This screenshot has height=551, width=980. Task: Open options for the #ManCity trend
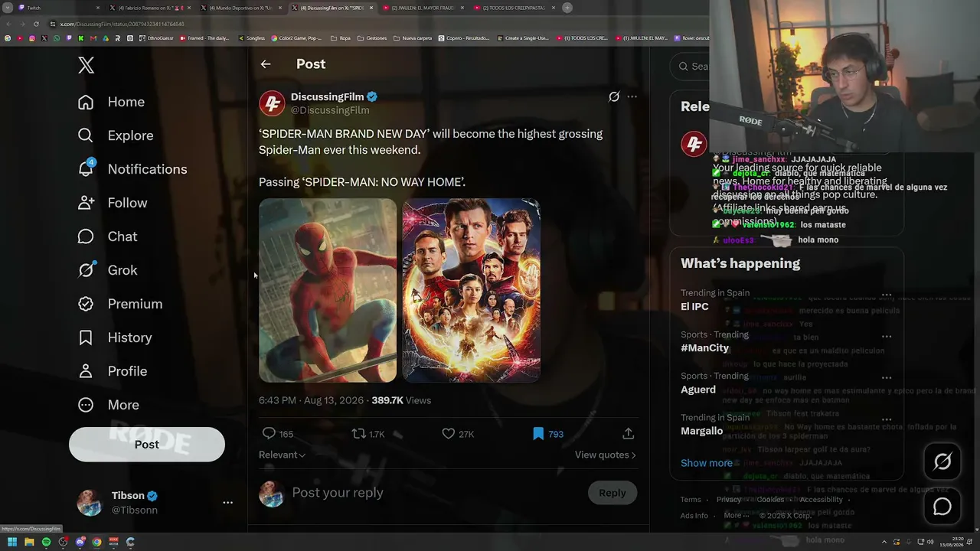pos(887,336)
